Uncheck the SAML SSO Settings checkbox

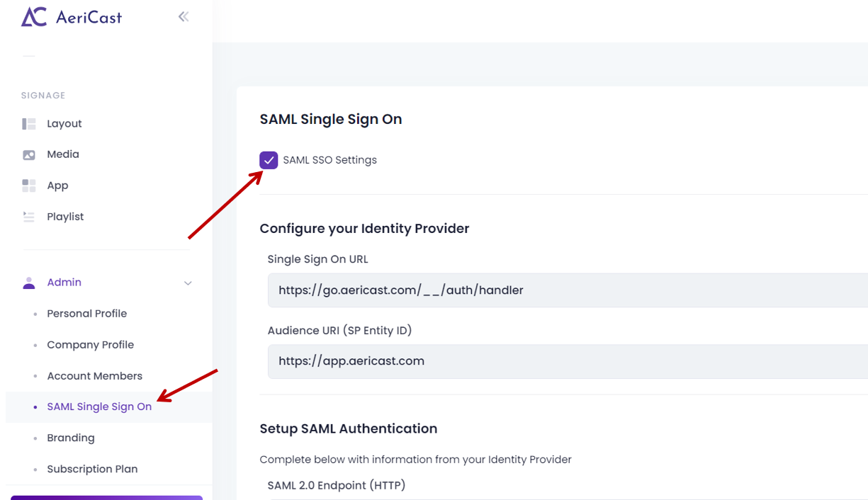point(269,160)
